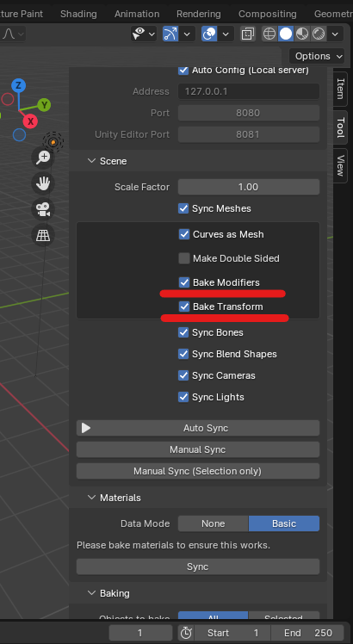
Task: Open the Item sidebar tab
Action: coord(340,90)
